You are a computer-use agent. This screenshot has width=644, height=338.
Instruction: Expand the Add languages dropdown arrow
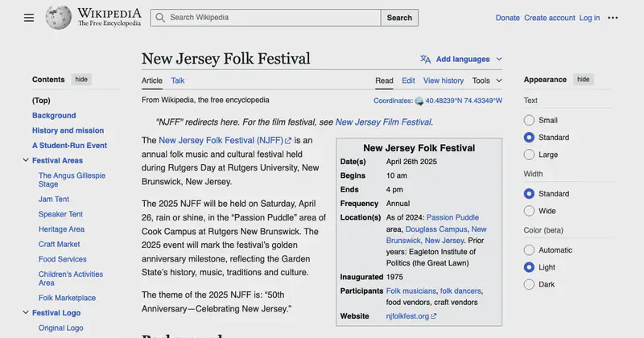499,59
